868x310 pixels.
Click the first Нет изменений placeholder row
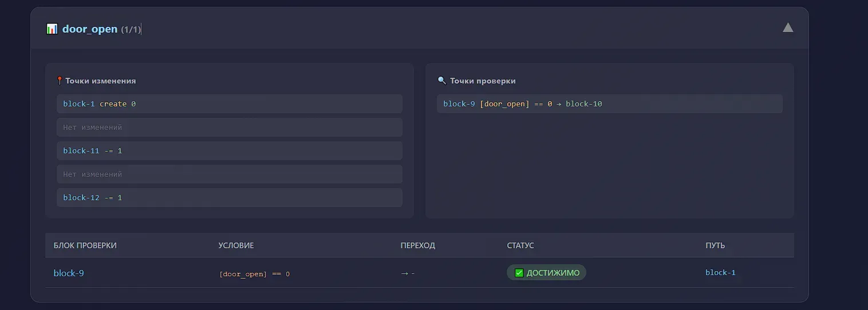[229, 128]
